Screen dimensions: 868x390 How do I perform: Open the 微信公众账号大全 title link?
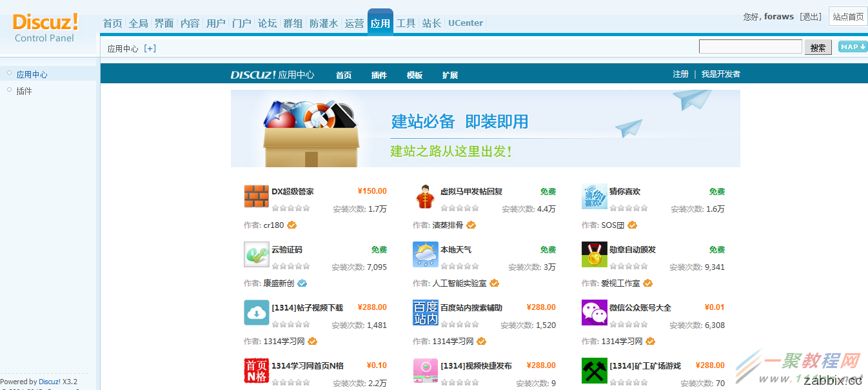(x=640, y=308)
